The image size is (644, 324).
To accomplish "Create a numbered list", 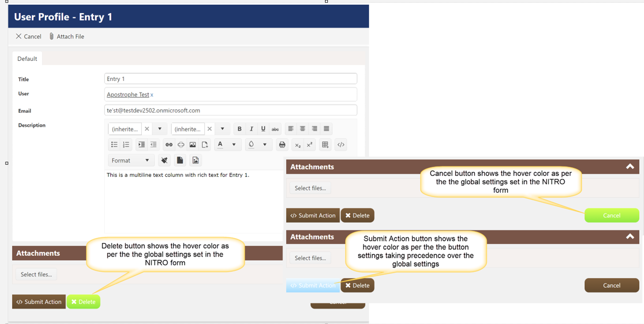I will [x=126, y=145].
